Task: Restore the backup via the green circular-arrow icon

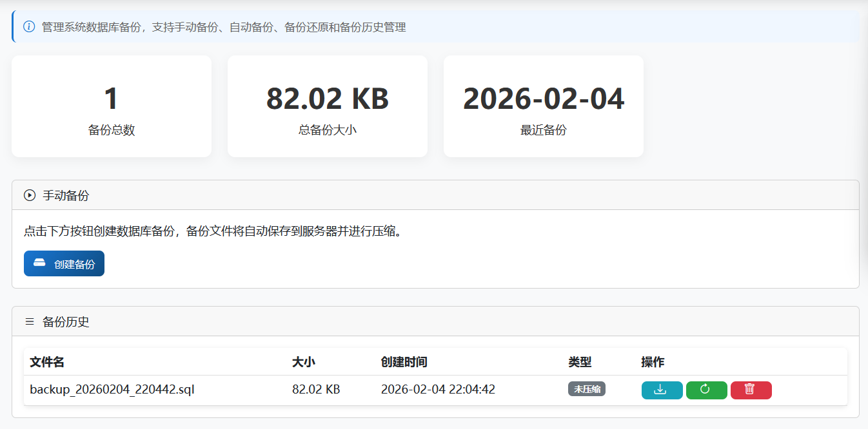Action: (706, 390)
